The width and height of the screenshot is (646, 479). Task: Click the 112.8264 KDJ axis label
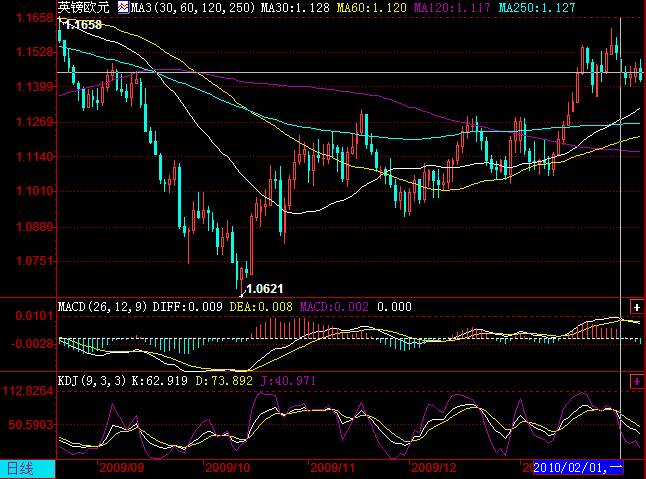point(28,390)
